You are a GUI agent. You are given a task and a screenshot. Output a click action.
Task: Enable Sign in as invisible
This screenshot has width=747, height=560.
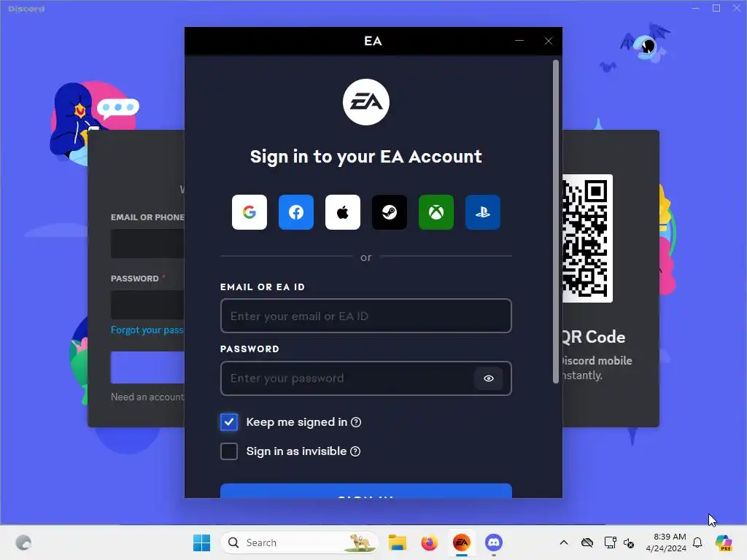(x=229, y=451)
